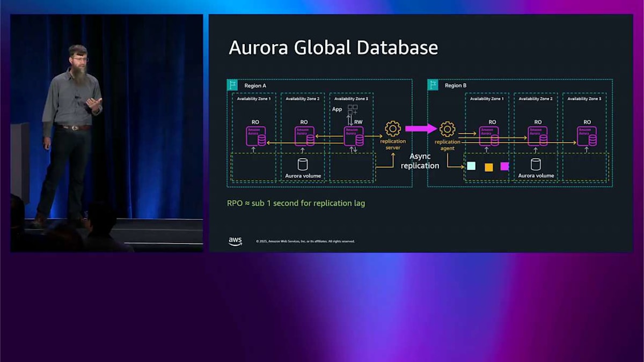Click 'Availability Zone 1' label in Region B
Screen dimensions: 644x362
[x=487, y=99]
